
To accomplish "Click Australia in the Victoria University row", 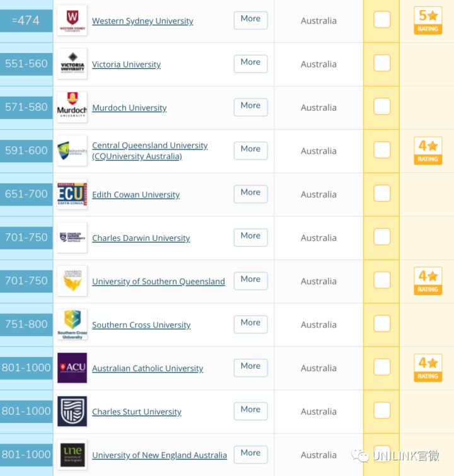I will pyautogui.click(x=318, y=64).
